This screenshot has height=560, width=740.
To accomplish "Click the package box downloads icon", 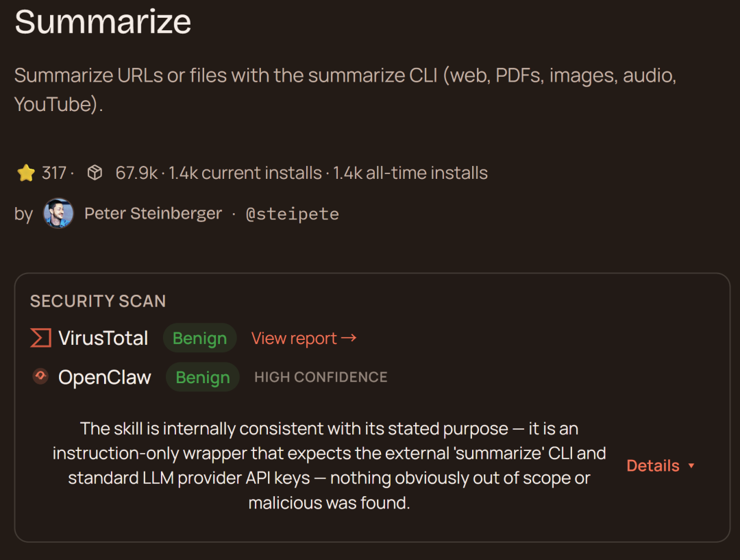I will [95, 173].
